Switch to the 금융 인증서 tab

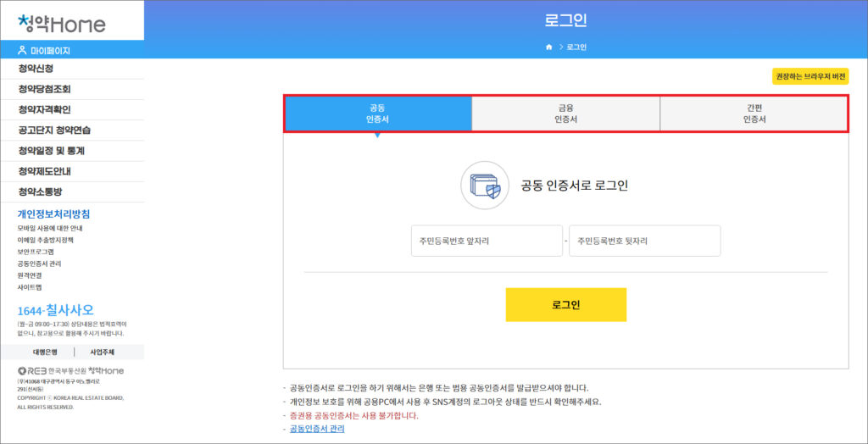[565, 114]
